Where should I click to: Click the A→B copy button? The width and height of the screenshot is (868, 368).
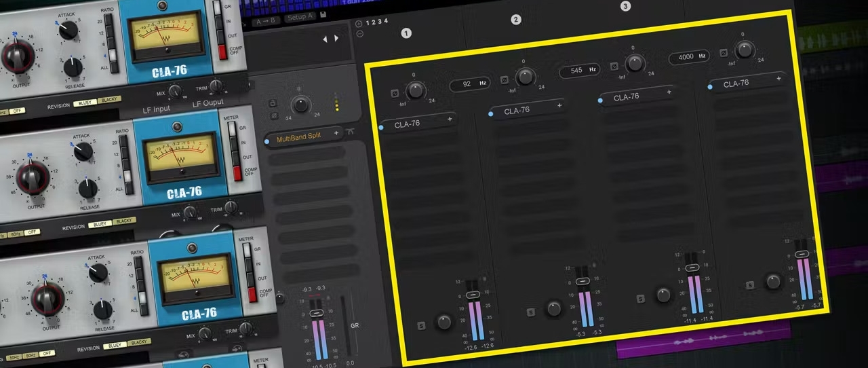tap(266, 22)
